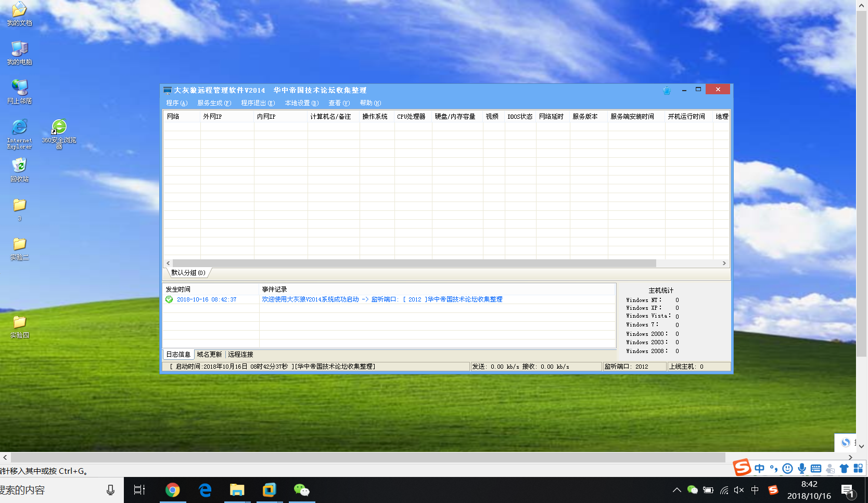Click the search box microphone icon
Image resolution: width=868 pixels, height=503 pixels.
tap(110, 490)
